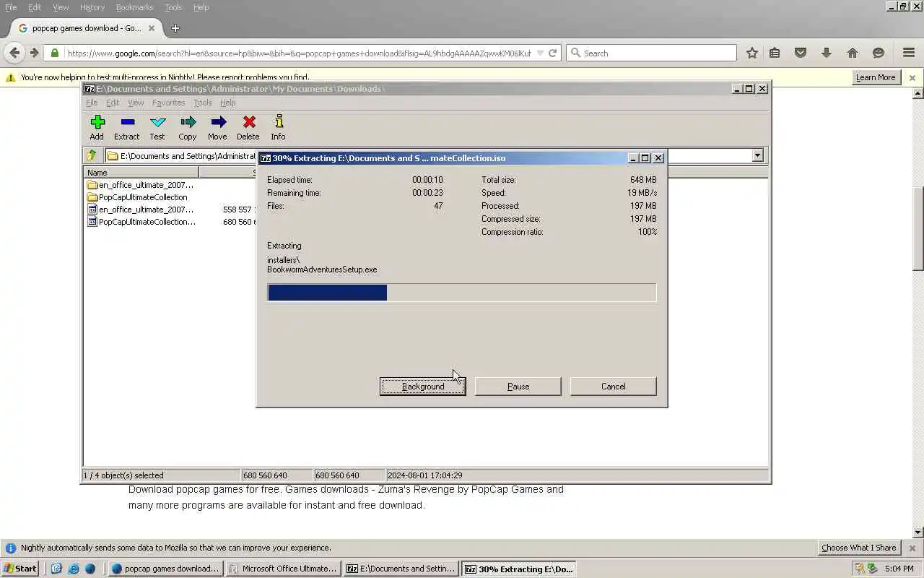Image resolution: width=924 pixels, height=578 pixels.
Task: Reload the page in Firefox
Action: tap(552, 53)
